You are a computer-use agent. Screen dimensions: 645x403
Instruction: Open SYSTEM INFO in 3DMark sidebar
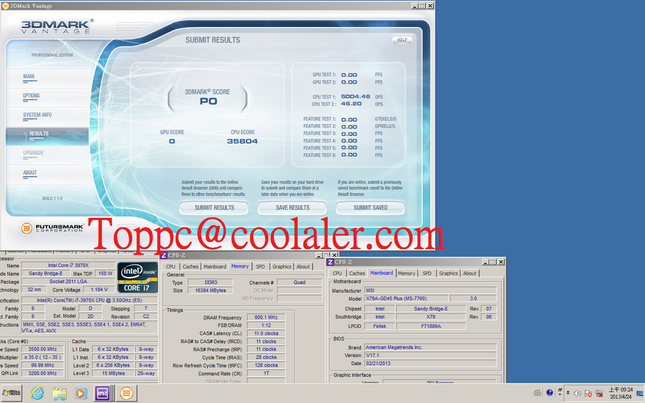pos(37,115)
